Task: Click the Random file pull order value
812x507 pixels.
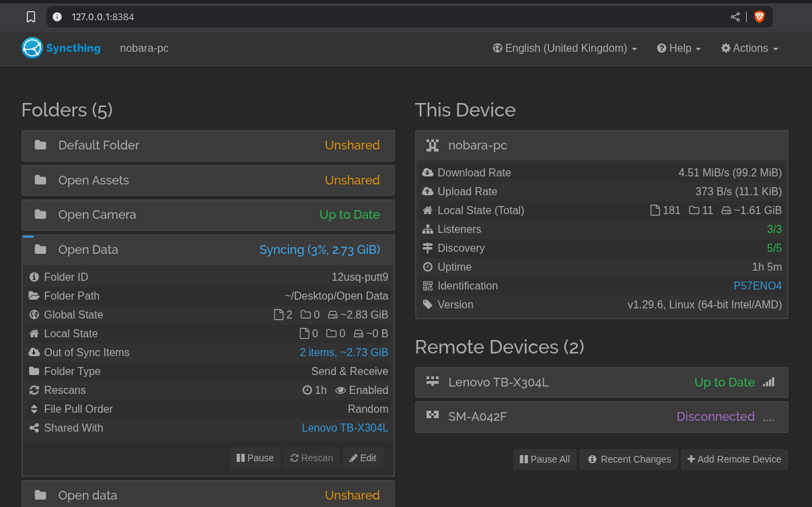Action: 368,409
